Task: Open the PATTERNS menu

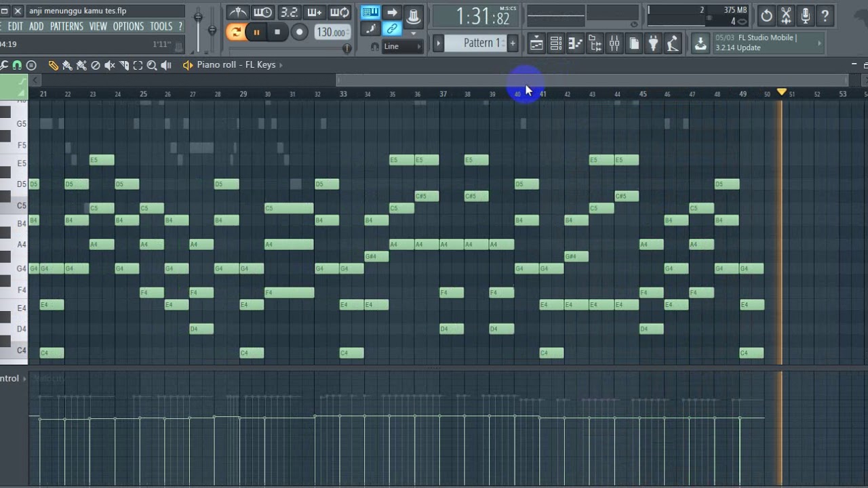Action: pyautogui.click(x=66, y=26)
